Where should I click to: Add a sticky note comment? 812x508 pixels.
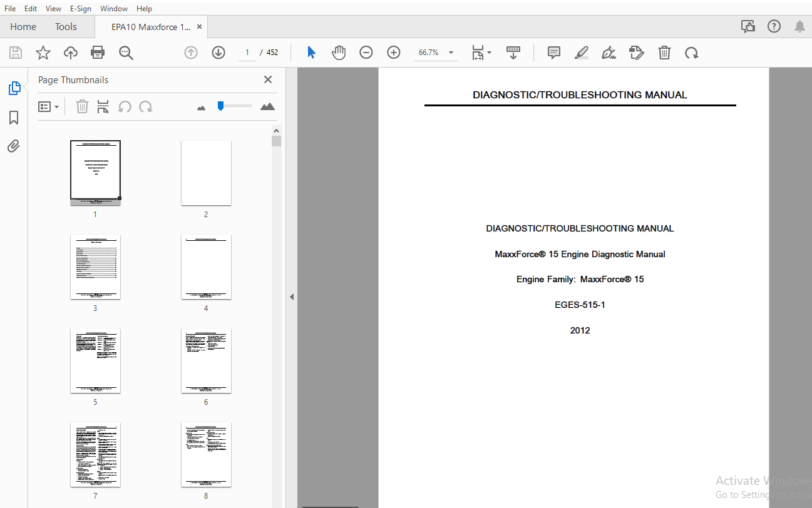point(554,53)
